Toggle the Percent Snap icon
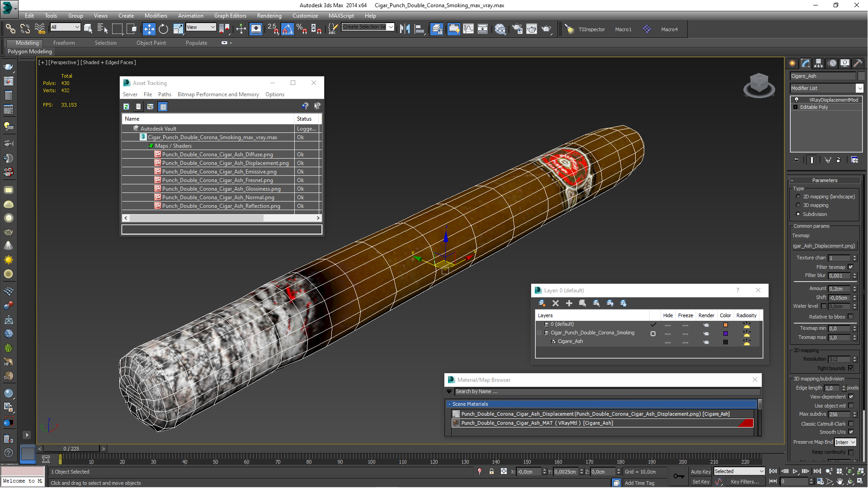This screenshot has width=868, height=488. (302, 29)
